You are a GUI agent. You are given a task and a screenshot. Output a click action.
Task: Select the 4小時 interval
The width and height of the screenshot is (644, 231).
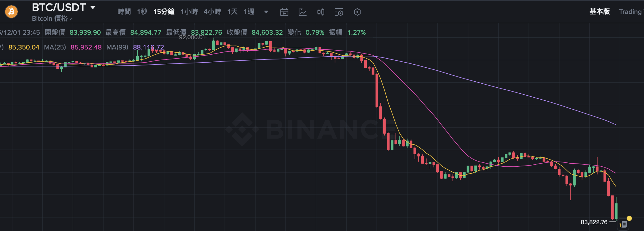[x=212, y=12]
